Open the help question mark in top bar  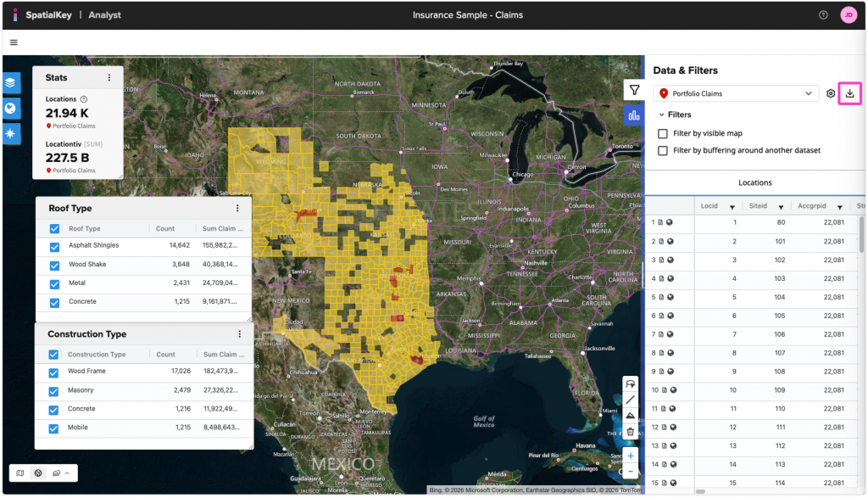tap(821, 14)
